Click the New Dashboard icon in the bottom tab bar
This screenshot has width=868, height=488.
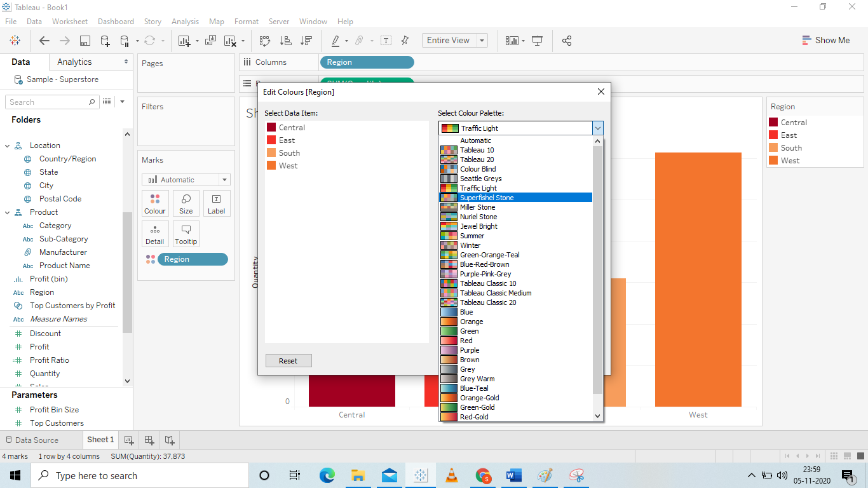(149, 440)
